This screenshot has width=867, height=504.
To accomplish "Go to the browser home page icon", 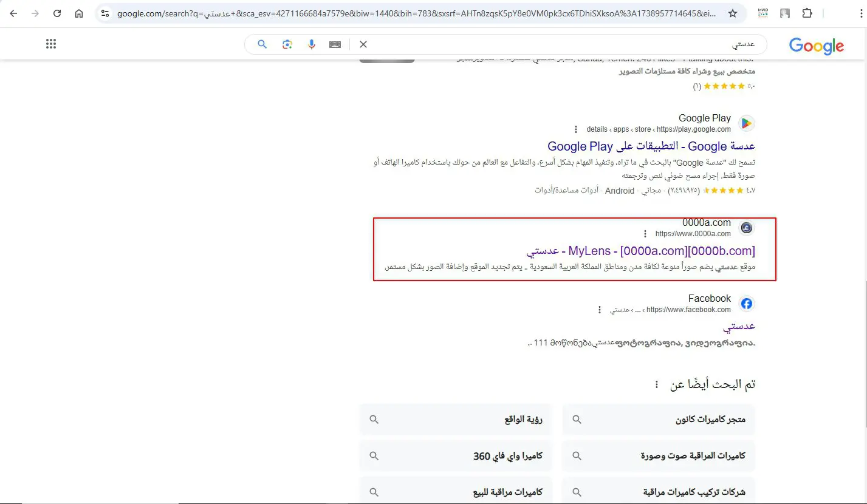I will pyautogui.click(x=79, y=13).
